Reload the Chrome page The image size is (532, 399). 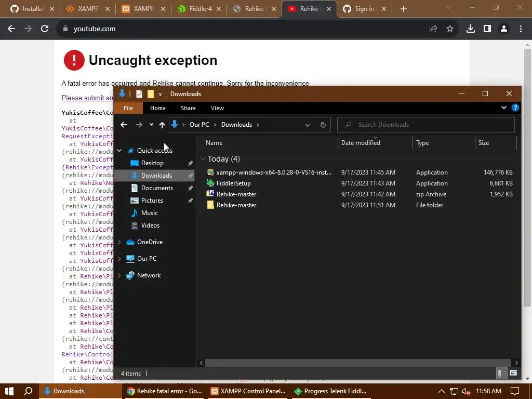[x=45, y=29]
